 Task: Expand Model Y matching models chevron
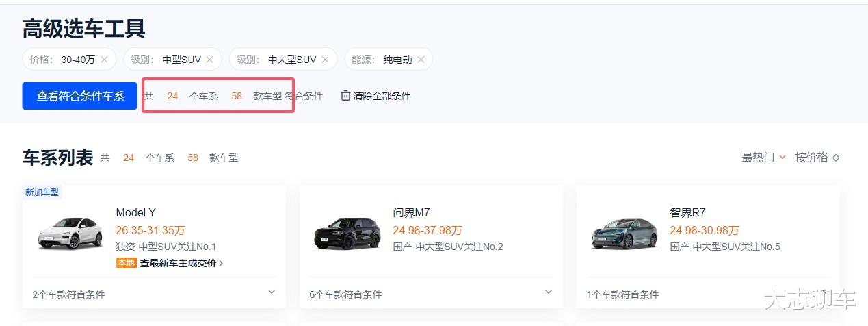272,292
